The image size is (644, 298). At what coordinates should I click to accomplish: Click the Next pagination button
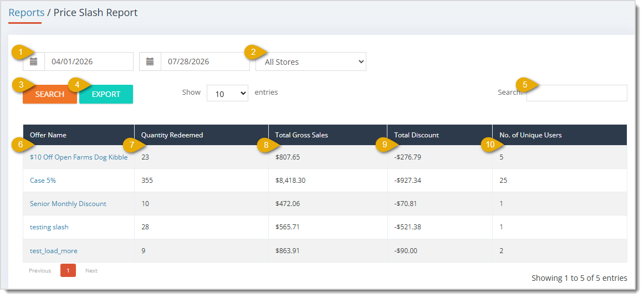click(x=91, y=270)
